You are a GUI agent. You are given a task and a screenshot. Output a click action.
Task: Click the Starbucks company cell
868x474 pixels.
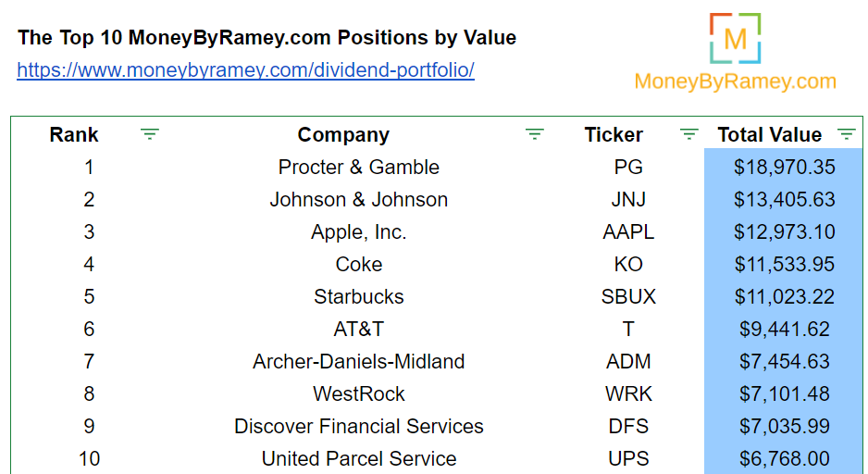point(359,297)
